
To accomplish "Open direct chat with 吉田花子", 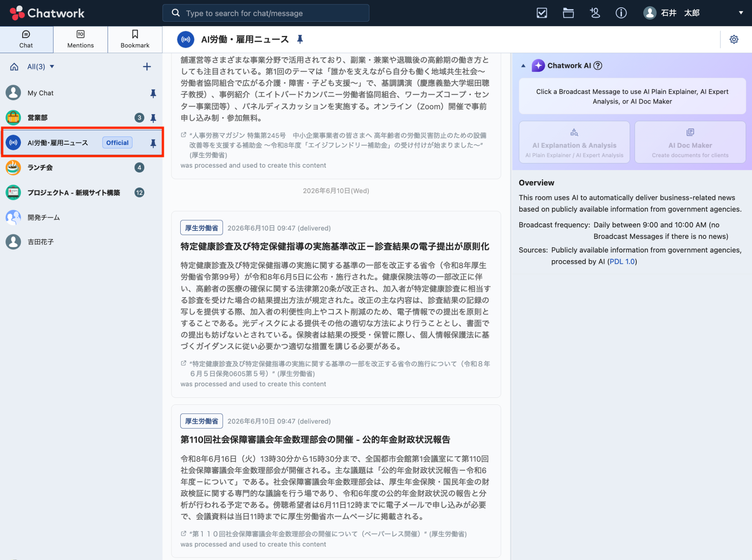I will (x=81, y=242).
